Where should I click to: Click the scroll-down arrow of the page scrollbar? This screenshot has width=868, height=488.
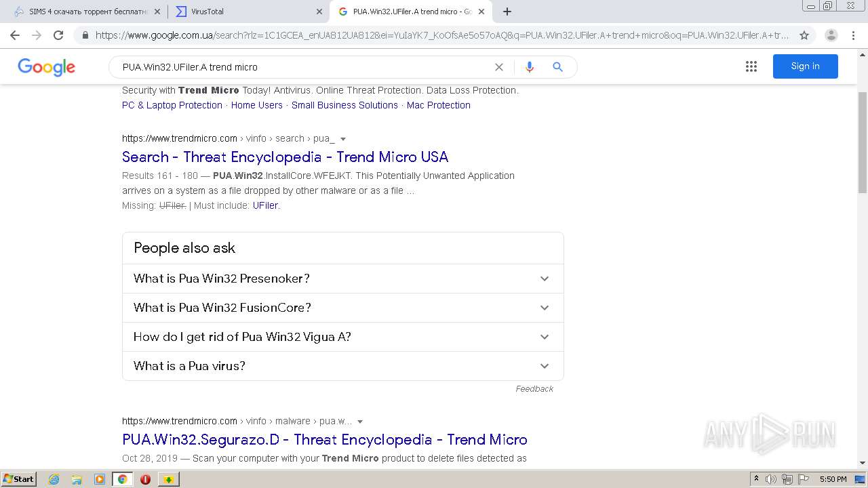[x=863, y=464]
